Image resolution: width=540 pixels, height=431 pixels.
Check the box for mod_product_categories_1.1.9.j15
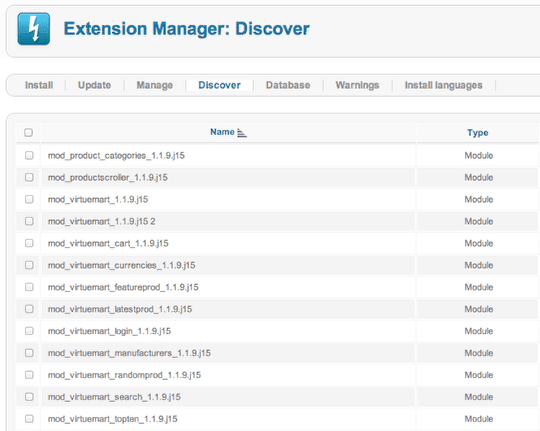coord(29,155)
